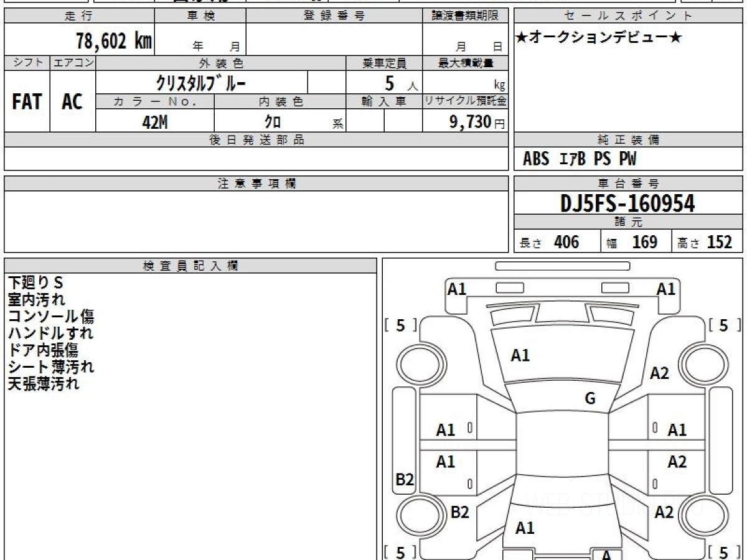Viewport: 747px width, 560px height.
Task: Click the エアコン header cell
Action: tap(73, 63)
